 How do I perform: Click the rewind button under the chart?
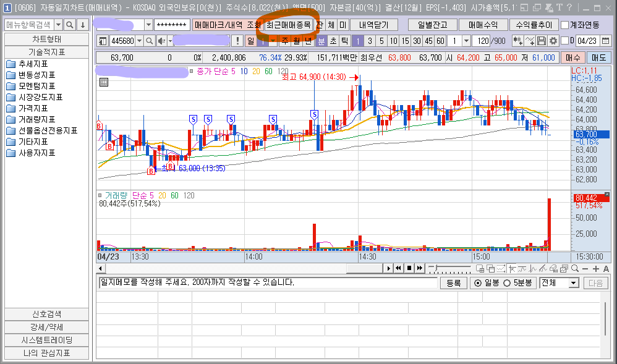(x=399, y=268)
